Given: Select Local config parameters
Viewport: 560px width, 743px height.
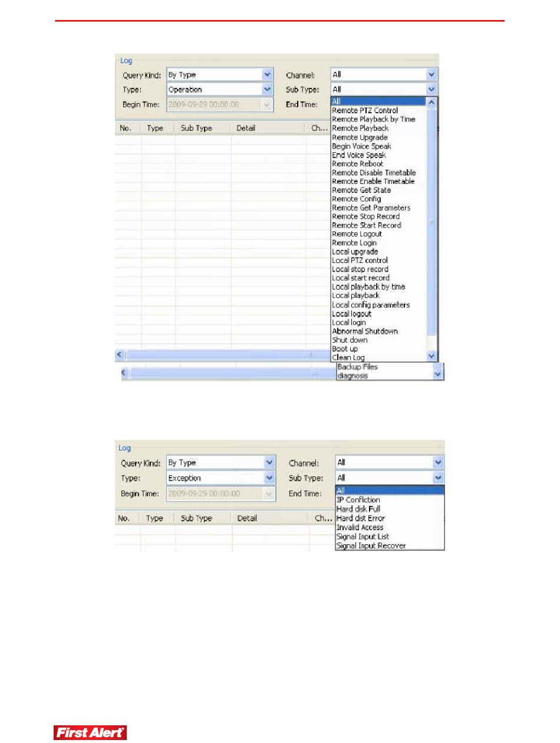Looking at the screenshot, I should 371,305.
